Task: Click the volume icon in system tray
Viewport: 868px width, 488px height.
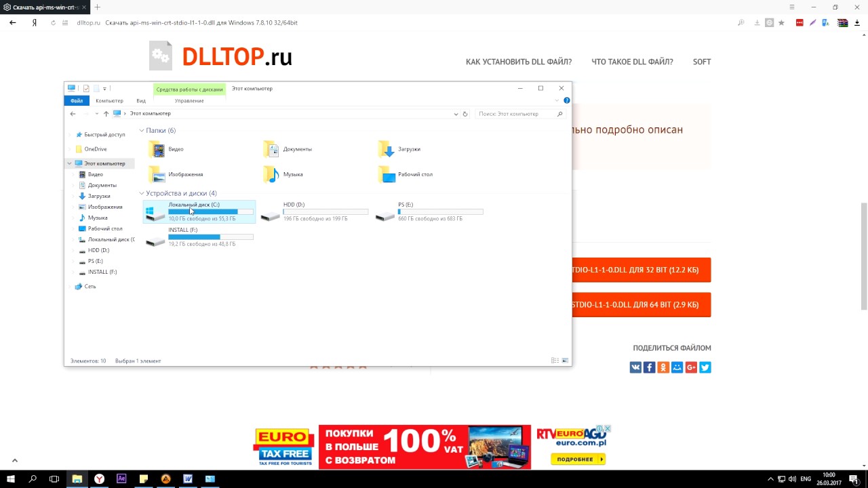Action: pos(792,479)
